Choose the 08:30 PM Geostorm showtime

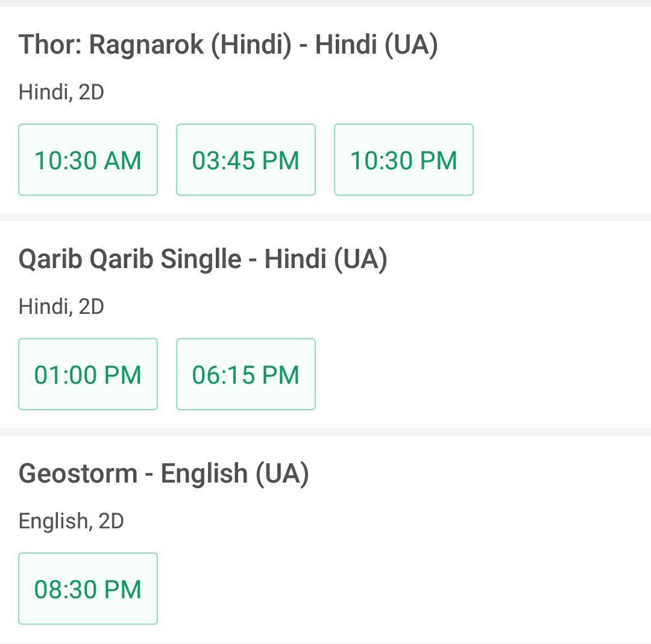88,589
